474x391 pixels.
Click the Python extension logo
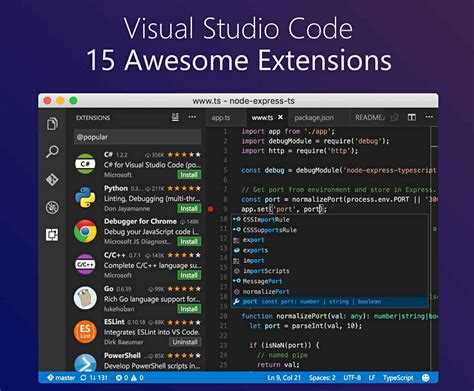(85, 197)
